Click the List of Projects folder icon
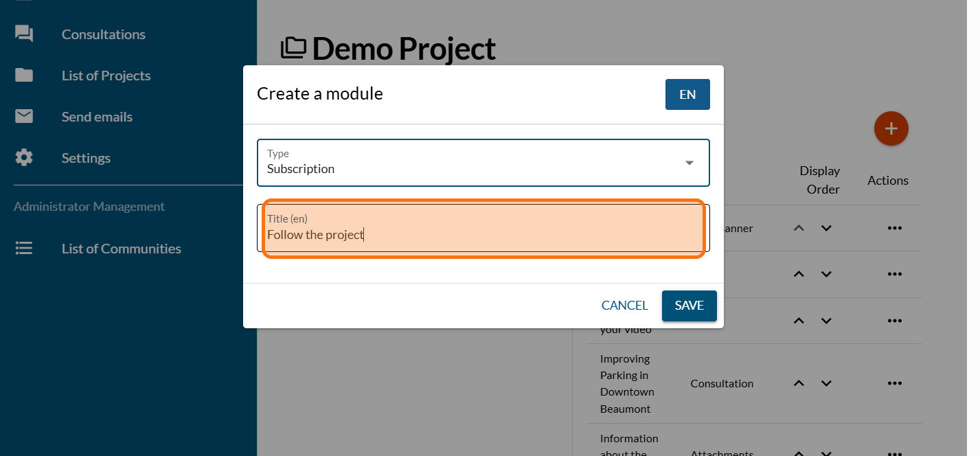This screenshot has height=456, width=980. coord(24,76)
